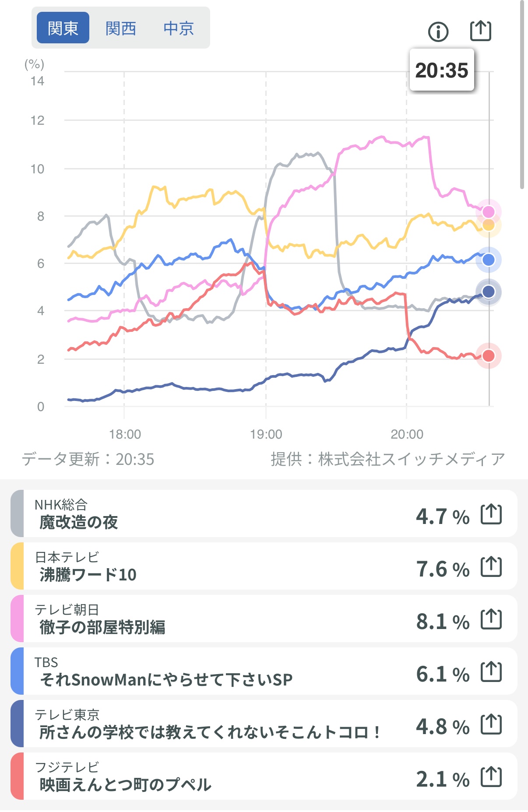
Task: Open the 魔改造の夜 program row
Action: [219, 514]
